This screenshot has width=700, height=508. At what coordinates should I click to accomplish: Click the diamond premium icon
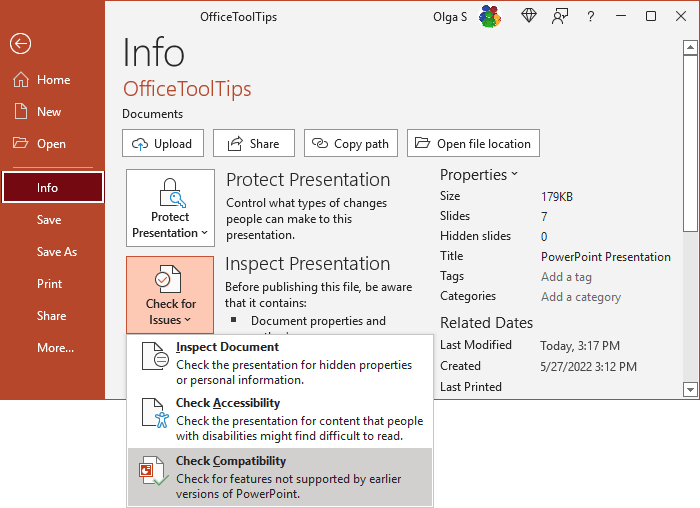coord(529,16)
